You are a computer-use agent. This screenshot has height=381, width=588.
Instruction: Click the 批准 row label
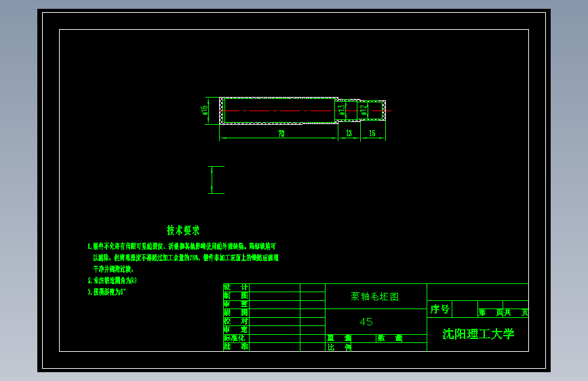[236, 346]
